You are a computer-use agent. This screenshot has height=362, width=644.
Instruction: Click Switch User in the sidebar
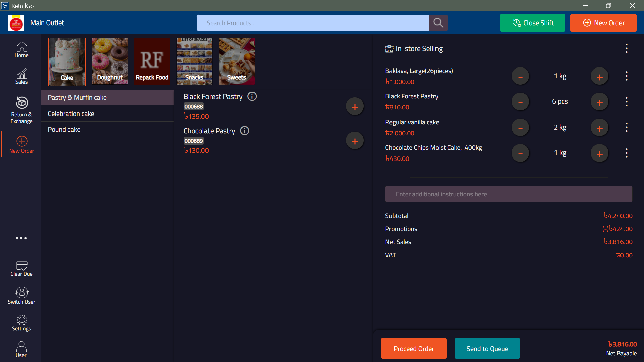pyautogui.click(x=21, y=296)
